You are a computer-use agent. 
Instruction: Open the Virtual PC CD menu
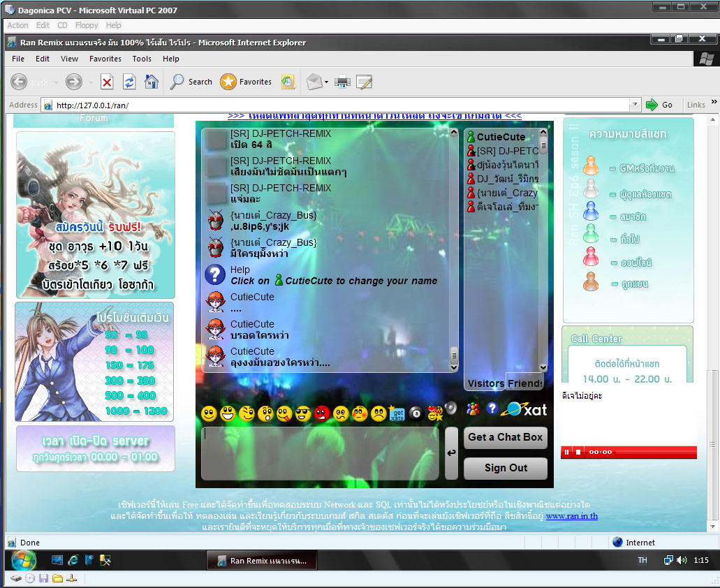tap(62, 25)
